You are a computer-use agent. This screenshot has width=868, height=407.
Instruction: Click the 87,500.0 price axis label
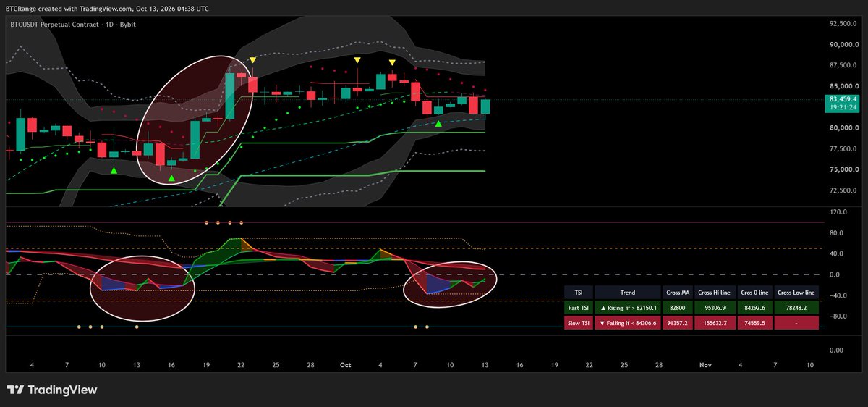pos(843,66)
